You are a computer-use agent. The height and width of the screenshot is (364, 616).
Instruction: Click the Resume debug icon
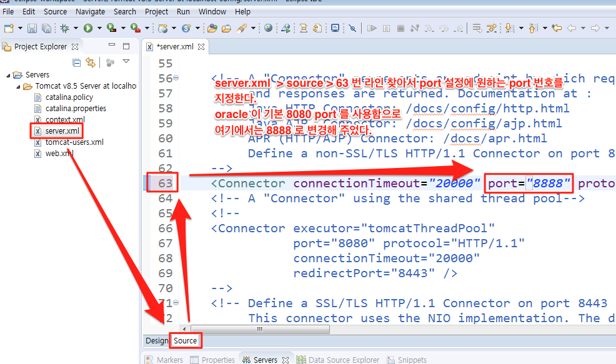pos(372,28)
